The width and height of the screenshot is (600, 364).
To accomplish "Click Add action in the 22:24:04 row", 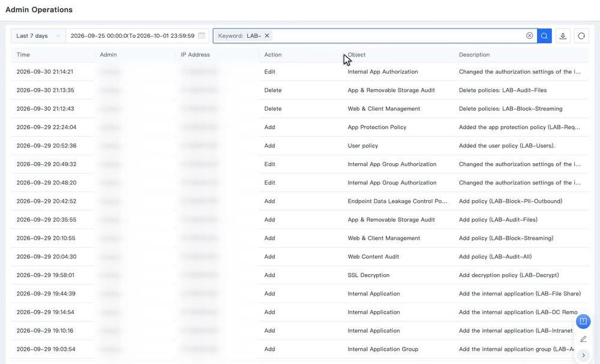I will [x=269, y=127].
